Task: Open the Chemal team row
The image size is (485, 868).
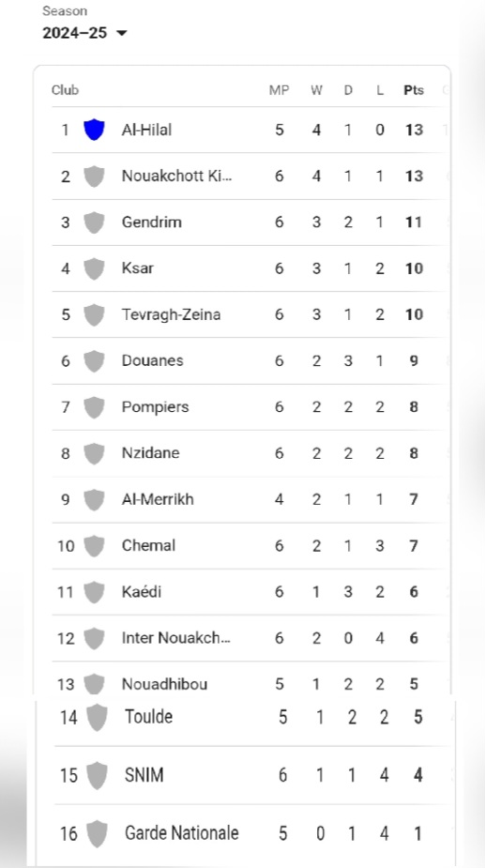Action: click(248, 546)
